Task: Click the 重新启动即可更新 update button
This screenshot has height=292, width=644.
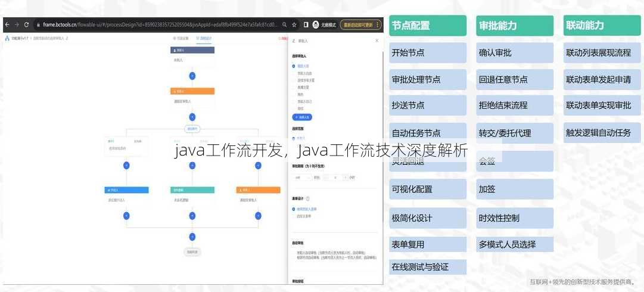Action: (x=360, y=24)
